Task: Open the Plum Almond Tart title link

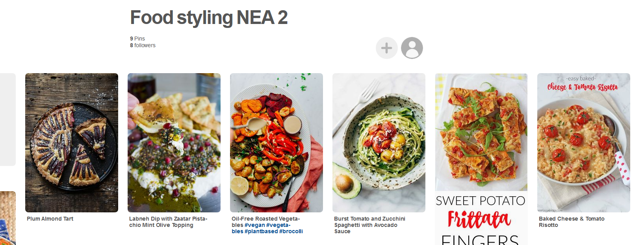Action: point(49,219)
